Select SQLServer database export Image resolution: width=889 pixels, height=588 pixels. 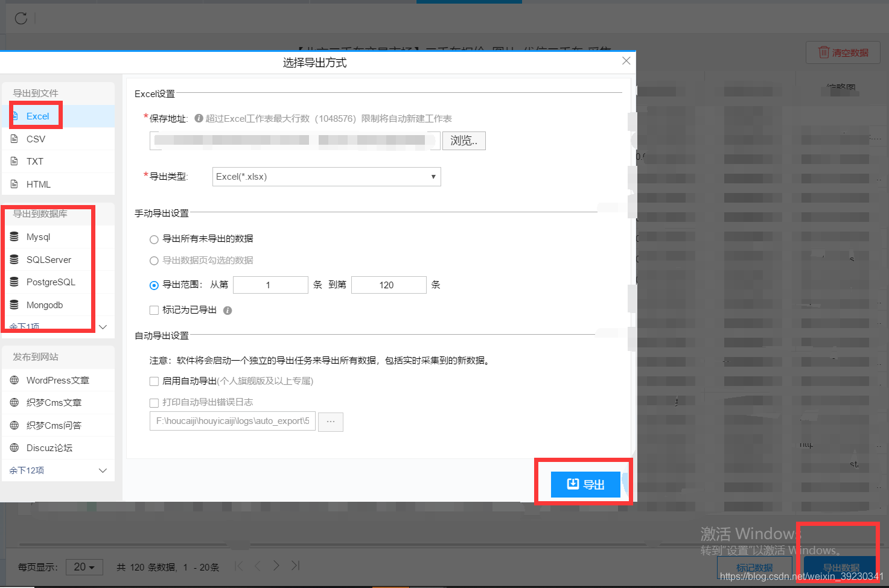point(58,260)
